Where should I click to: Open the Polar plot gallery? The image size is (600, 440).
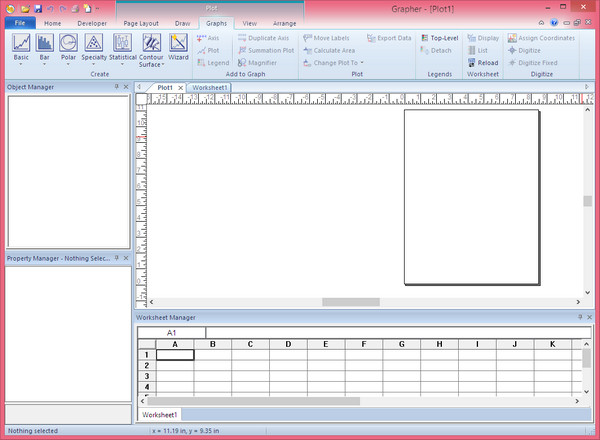pos(68,48)
